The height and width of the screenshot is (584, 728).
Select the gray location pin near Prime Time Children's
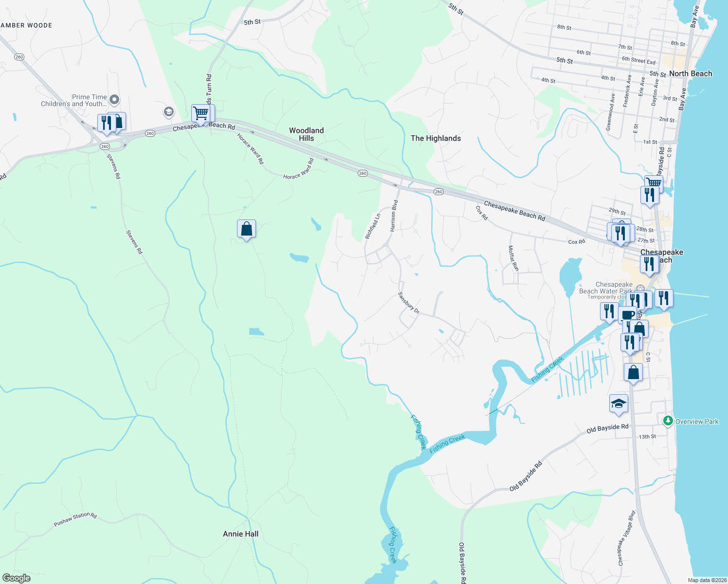[x=114, y=99]
